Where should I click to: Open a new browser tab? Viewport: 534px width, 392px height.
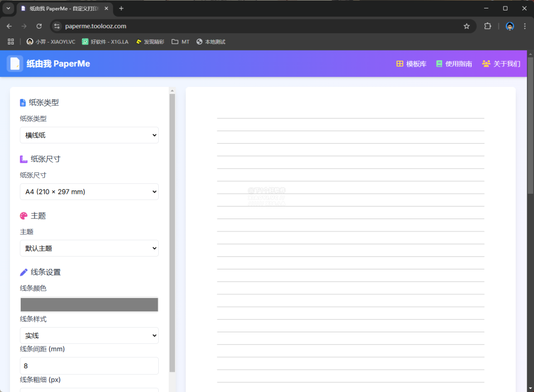(121, 8)
